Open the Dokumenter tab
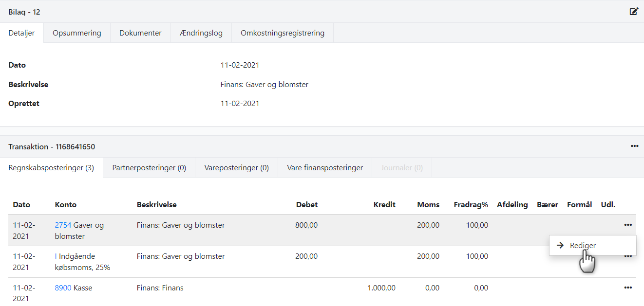The width and height of the screenshot is (644, 306). coord(140,33)
